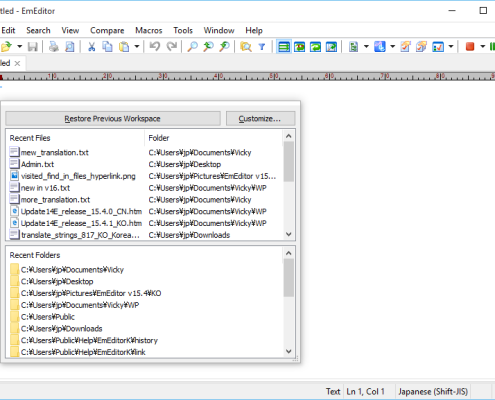Open the dropdown beside the blue checkmark window icon
495x400 pixels.
coord(451,47)
